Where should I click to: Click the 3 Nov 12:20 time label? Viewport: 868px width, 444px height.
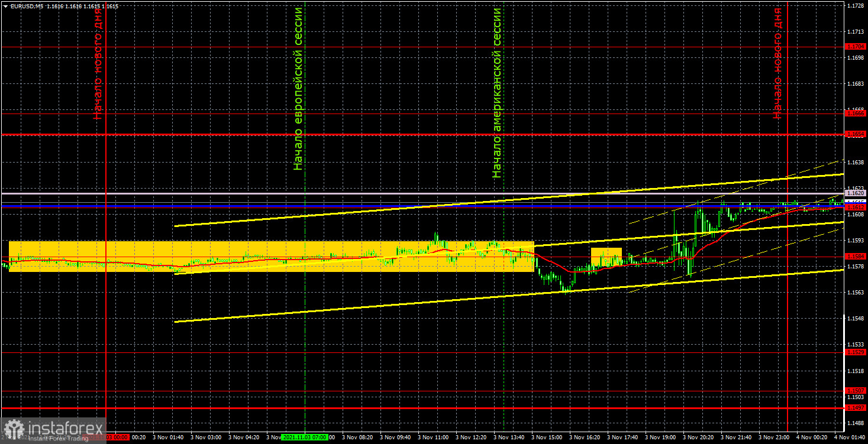point(472,438)
